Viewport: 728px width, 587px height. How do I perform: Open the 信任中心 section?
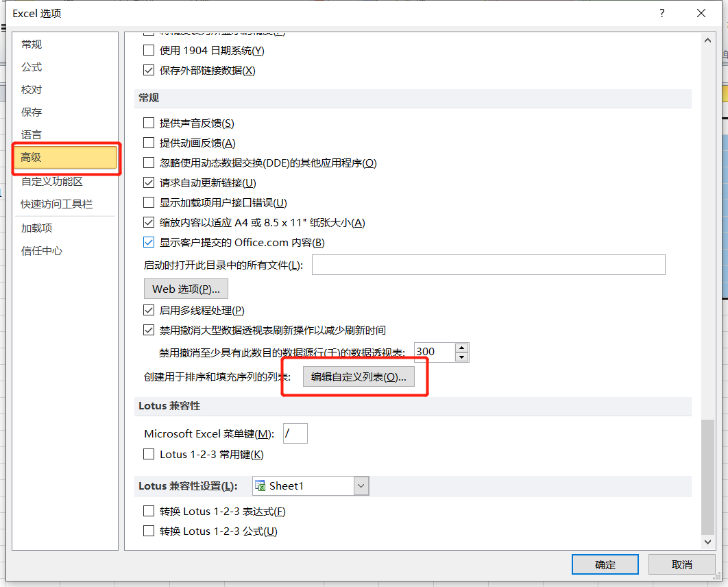click(42, 251)
